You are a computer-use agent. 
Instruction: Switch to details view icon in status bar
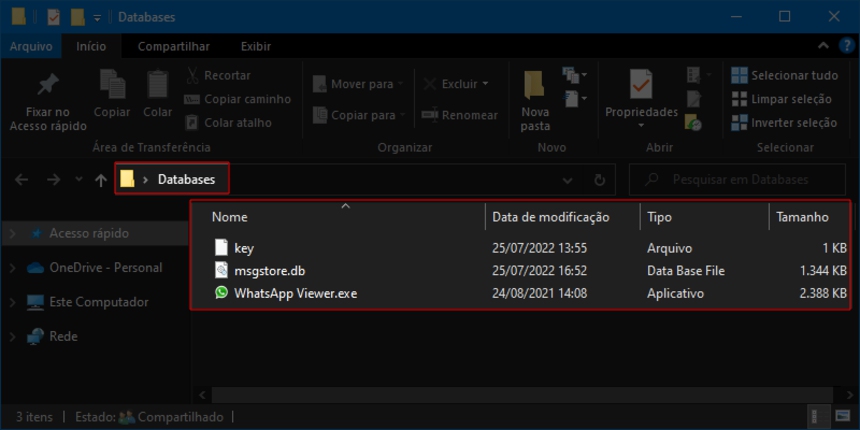817,415
